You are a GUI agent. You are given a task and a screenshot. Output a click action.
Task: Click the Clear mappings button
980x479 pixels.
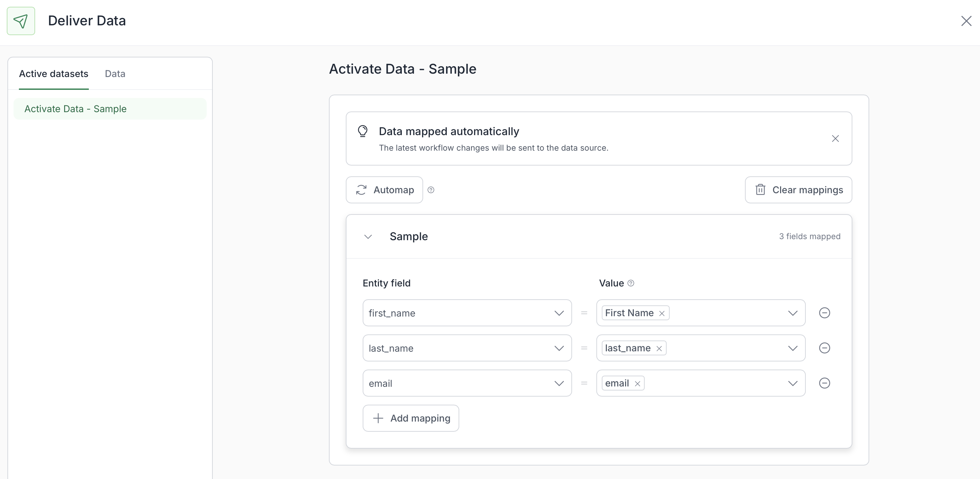click(798, 190)
